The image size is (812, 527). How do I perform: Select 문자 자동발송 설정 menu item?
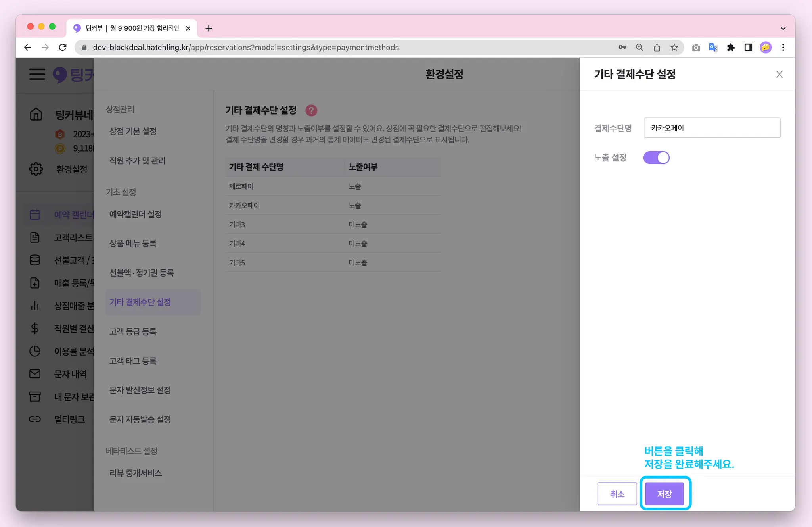(140, 419)
